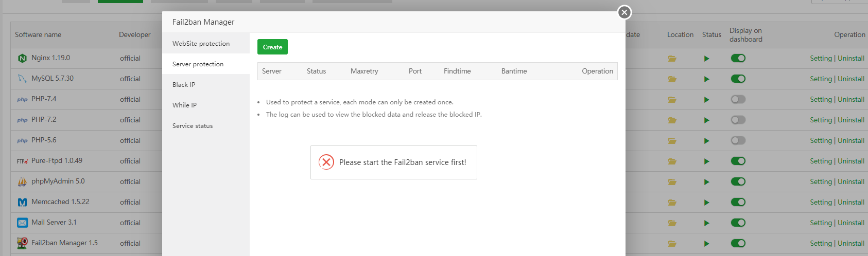This screenshot has width=868, height=256.
Task: Enable PHP-7.4 display on dashboard toggle
Action: tap(738, 99)
